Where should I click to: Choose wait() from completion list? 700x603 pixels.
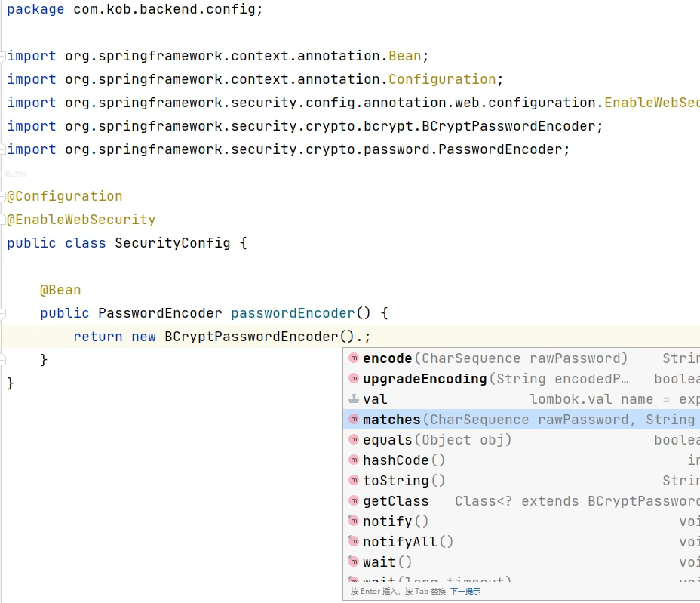pos(521,562)
